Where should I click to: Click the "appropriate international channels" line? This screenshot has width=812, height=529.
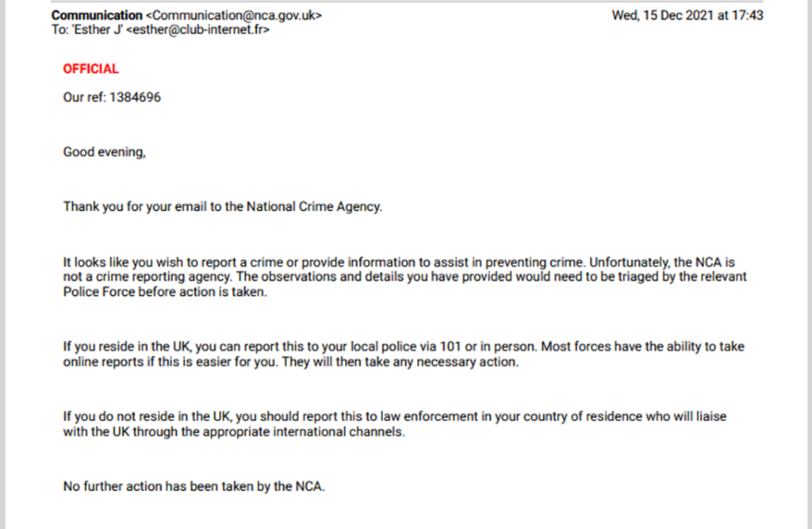[238, 432]
